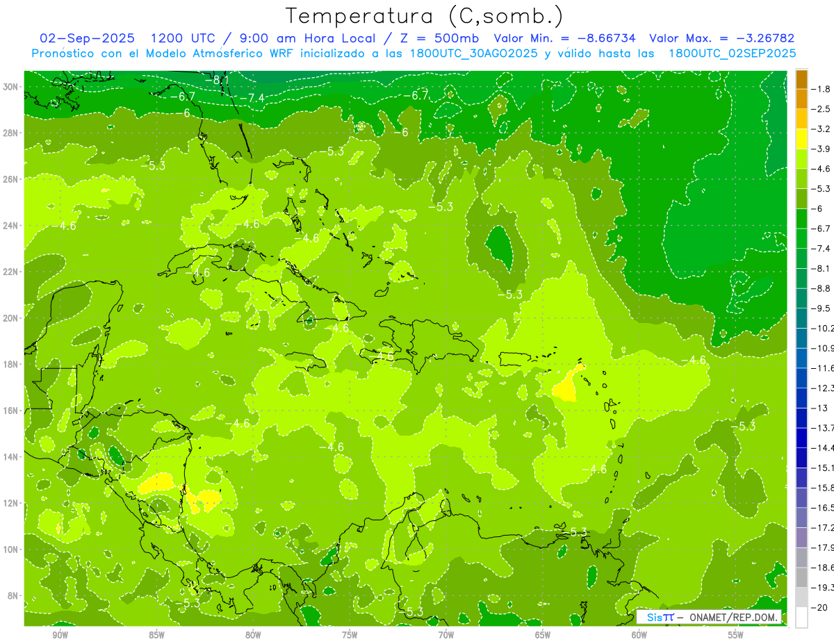Click the 30N latitude axis label
This screenshot has height=644, width=834.
(x=12, y=87)
